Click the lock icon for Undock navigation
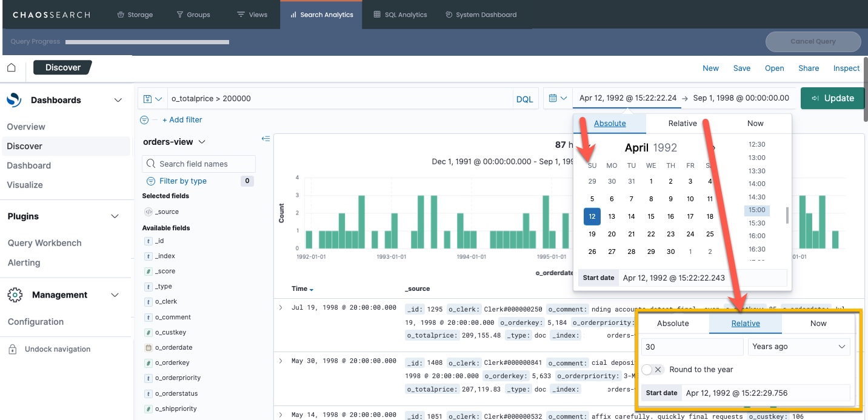Screen dimensions: 868x420 tap(12, 350)
